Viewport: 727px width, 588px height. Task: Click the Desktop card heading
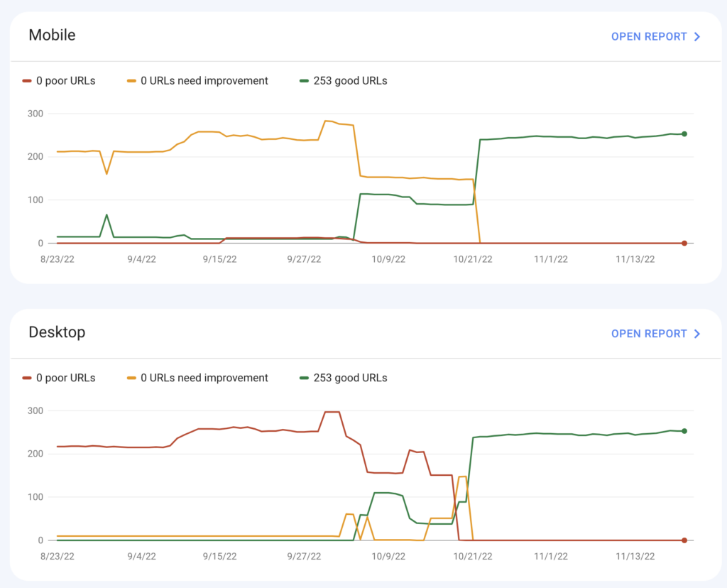point(57,332)
